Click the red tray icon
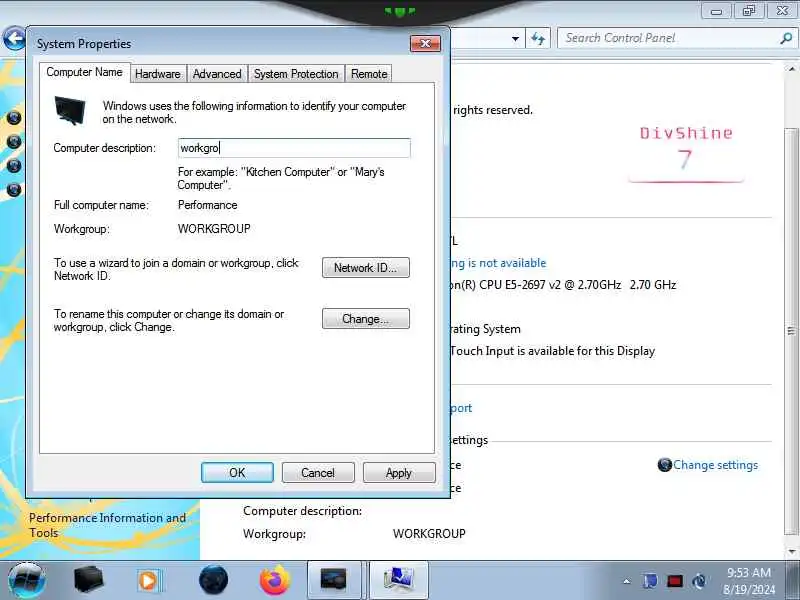The height and width of the screenshot is (600, 800). (674, 581)
